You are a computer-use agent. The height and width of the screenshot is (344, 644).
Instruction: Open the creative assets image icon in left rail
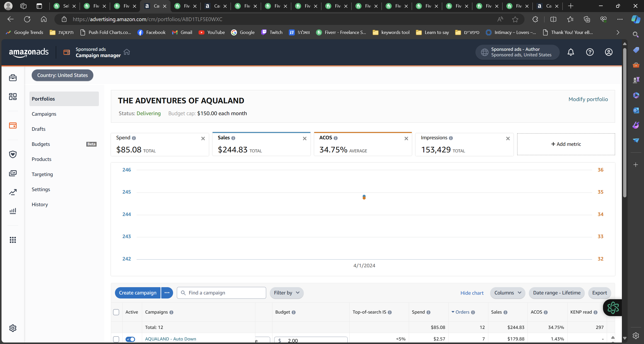tap(13, 173)
